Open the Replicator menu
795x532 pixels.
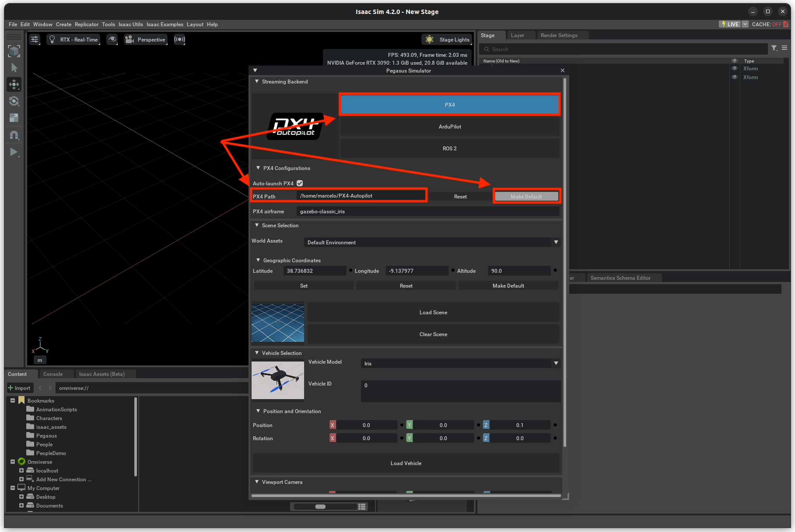point(87,24)
